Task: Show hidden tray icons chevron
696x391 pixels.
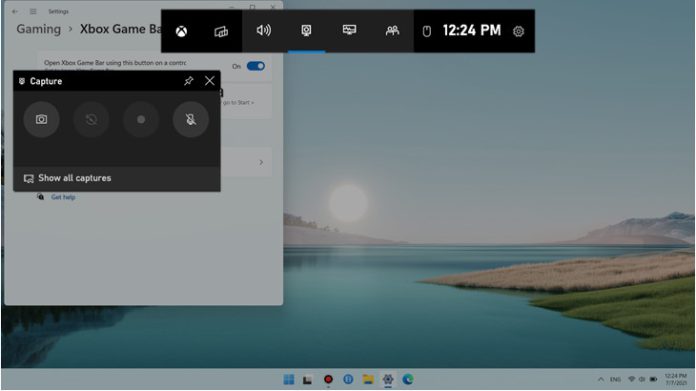Action: pyautogui.click(x=601, y=379)
